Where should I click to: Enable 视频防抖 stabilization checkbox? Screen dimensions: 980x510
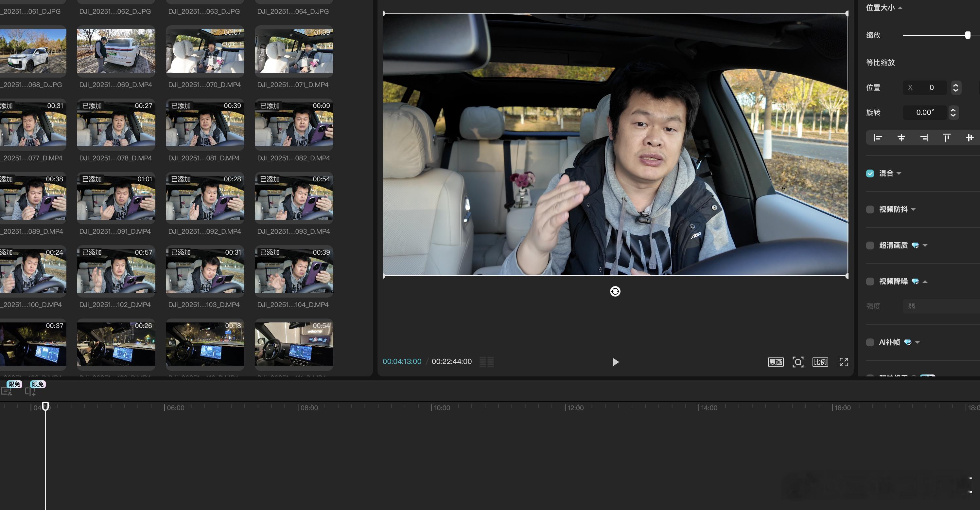click(x=870, y=209)
